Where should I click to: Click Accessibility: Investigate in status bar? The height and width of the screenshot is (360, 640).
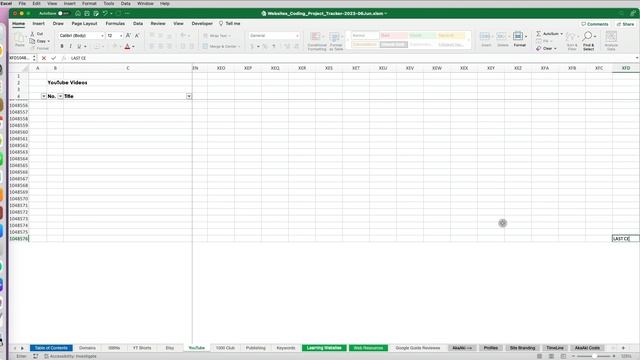[x=70, y=356]
